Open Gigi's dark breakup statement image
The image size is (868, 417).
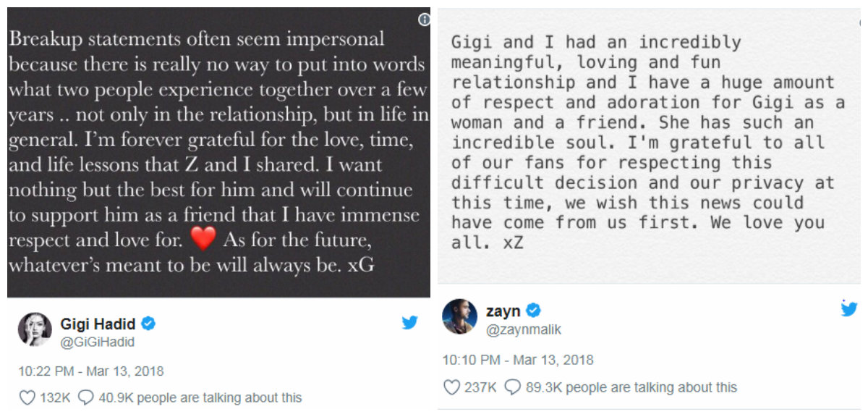pyautogui.click(x=218, y=153)
